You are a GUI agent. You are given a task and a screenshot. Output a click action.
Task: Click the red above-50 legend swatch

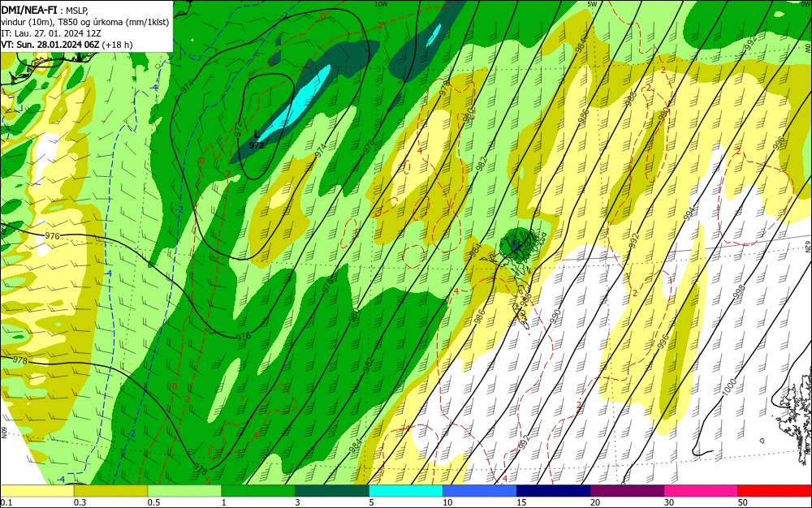coord(775,491)
